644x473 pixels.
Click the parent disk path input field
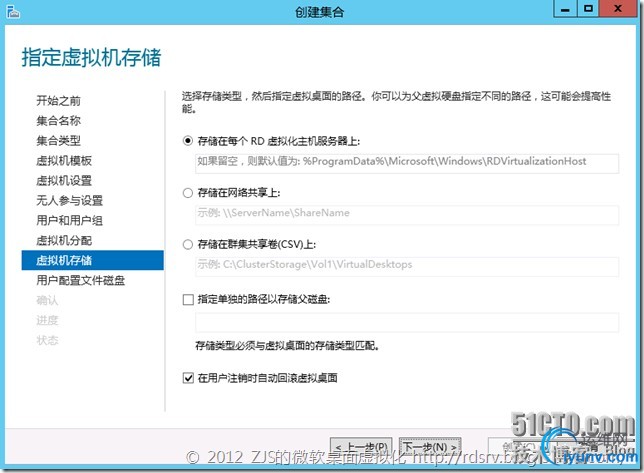click(x=407, y=322)
